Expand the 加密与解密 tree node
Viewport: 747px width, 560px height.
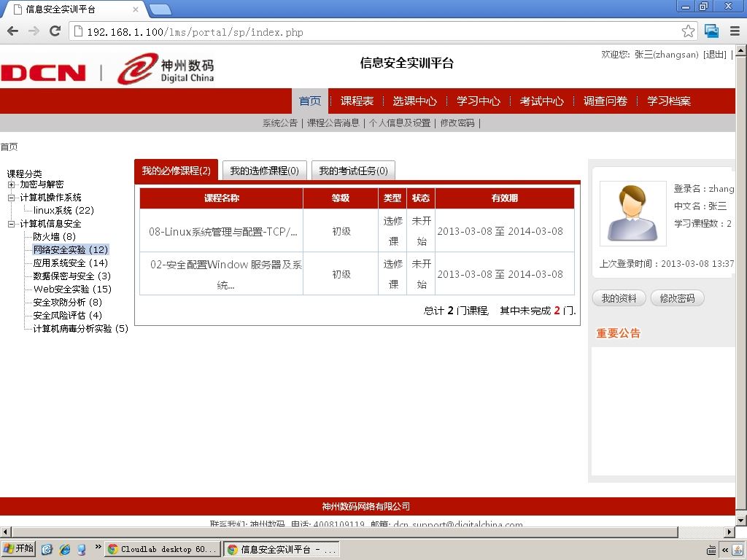point(12,184)
